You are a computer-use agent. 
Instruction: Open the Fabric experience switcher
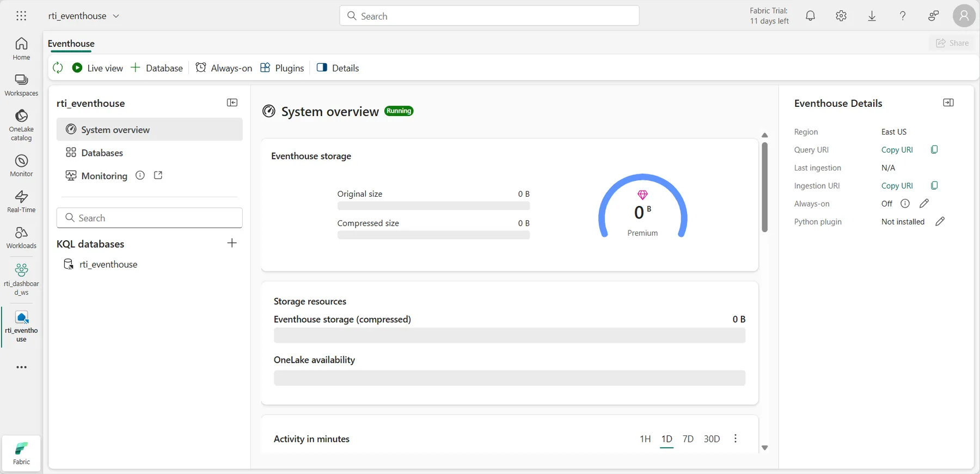pyautogui.click(x=21, y=453)
